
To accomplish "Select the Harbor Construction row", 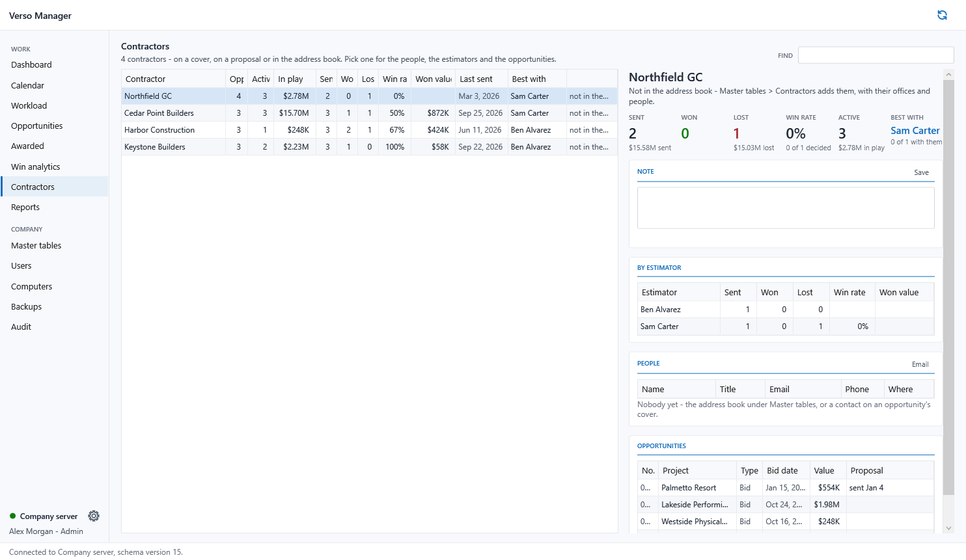I will tap(369, 129).
